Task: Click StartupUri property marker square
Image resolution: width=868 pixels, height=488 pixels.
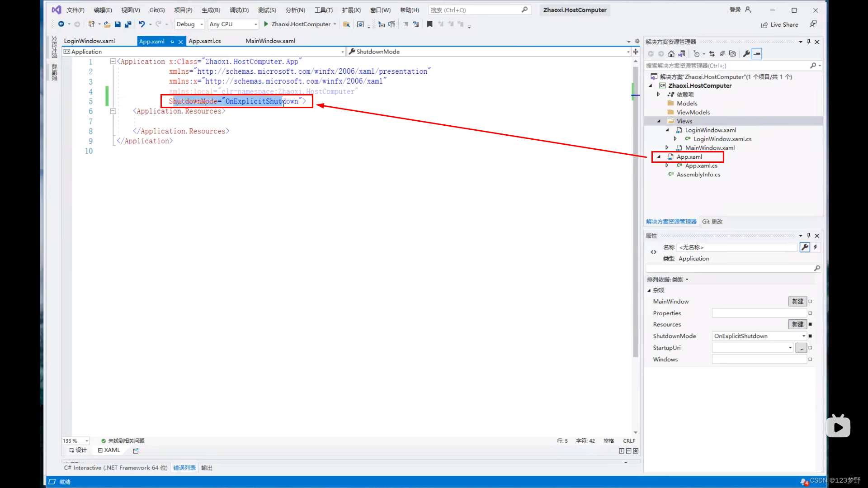Action: [x=810, y=348]
